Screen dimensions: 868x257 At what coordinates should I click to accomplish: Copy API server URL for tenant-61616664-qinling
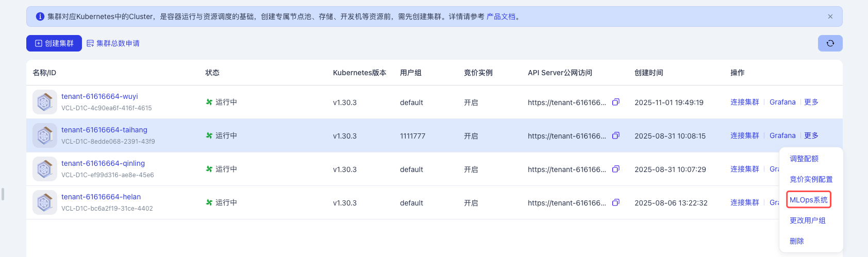pos(615,169)
